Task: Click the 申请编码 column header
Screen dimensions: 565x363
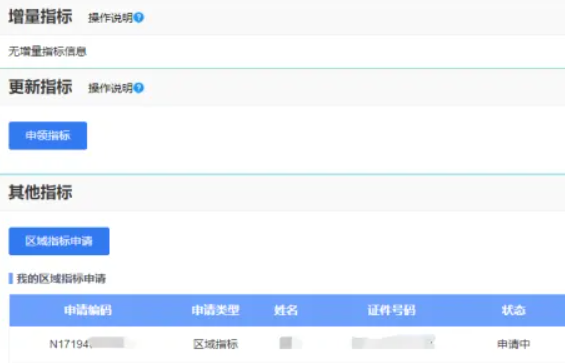Action: pyautogui.click(x=88, y=310)
